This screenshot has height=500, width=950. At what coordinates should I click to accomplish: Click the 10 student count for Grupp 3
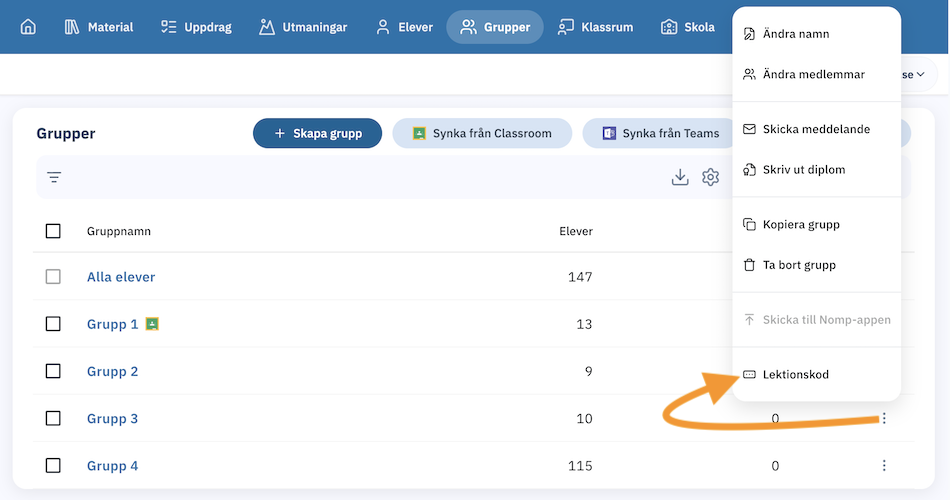[584, 419]
